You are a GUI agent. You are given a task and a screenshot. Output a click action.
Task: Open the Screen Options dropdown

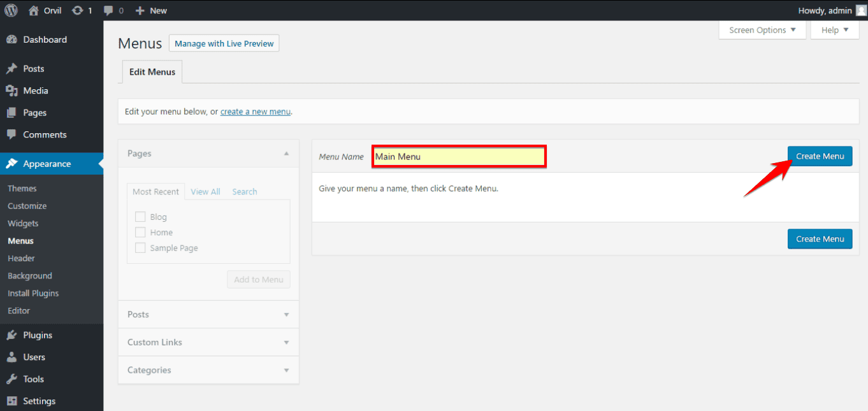pyautogui.click(x=762, y=30)
